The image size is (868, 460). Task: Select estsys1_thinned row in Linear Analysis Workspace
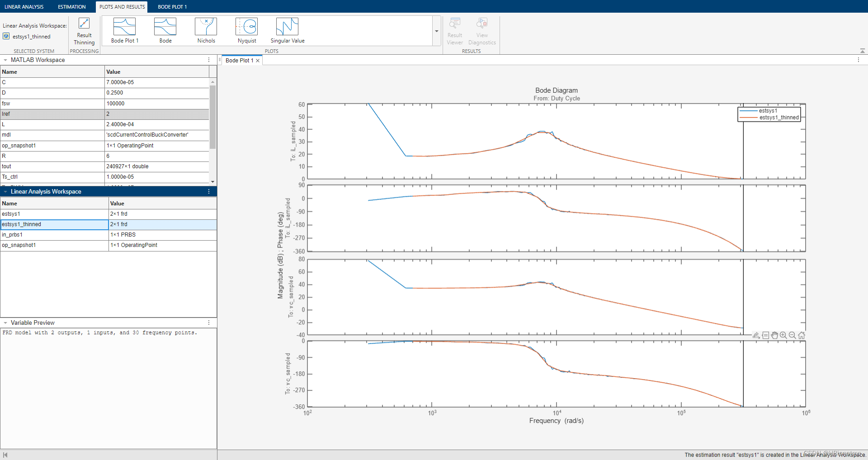coord(108,224)
